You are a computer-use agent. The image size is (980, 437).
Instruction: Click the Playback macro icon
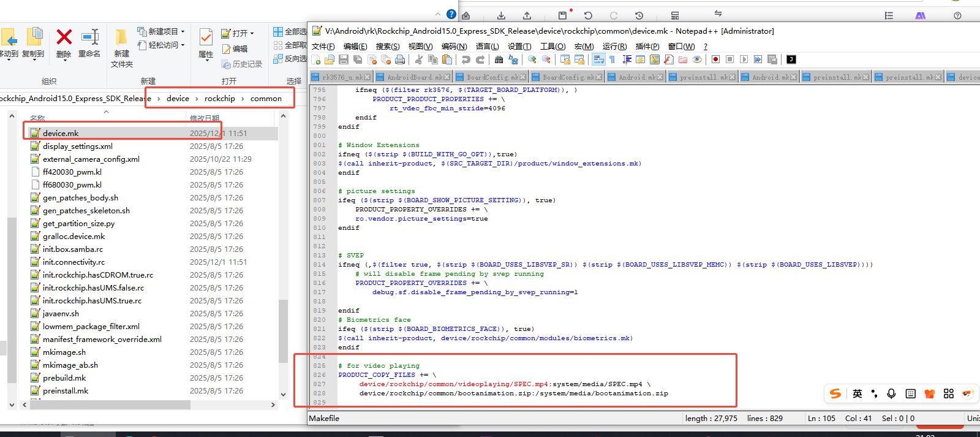point(744,59)
